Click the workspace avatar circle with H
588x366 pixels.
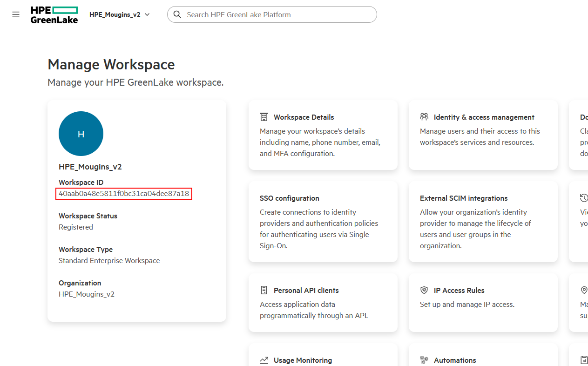81,134
